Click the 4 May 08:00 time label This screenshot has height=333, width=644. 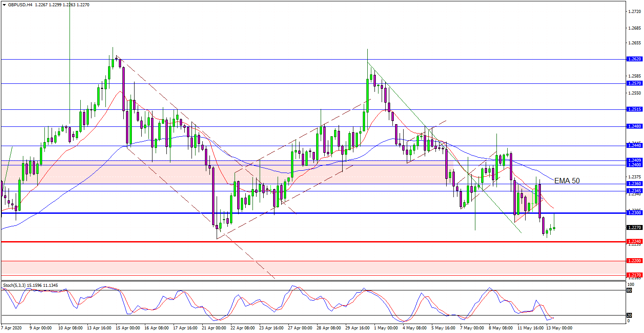tap(415, 328)
